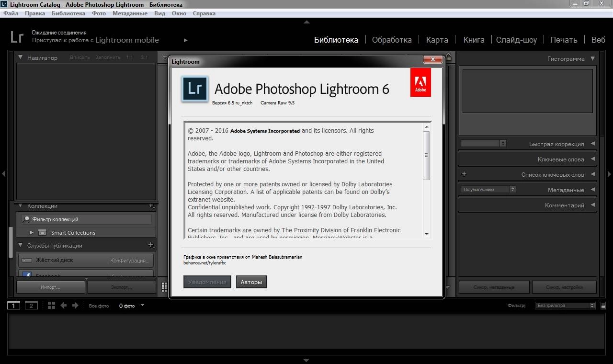Viewport: 613px width, 364px height.
Task: Open the Без фильтра filter dropdown
Action: tap(565, 306)
